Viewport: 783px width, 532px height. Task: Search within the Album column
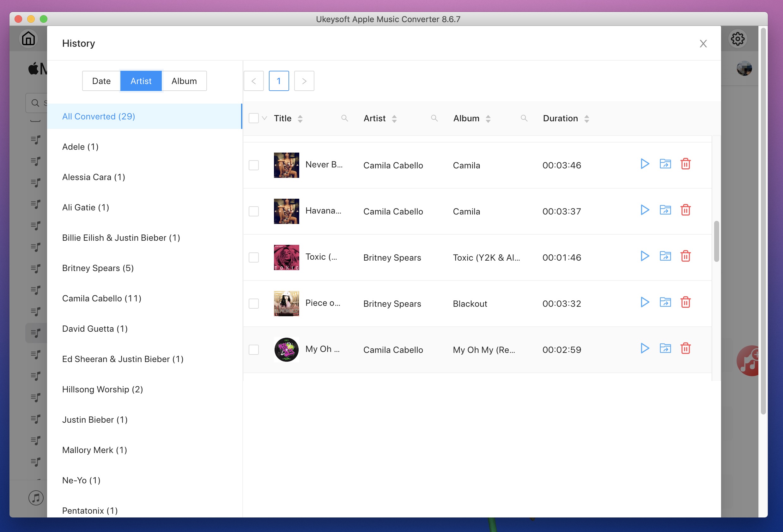coord(524,118)
